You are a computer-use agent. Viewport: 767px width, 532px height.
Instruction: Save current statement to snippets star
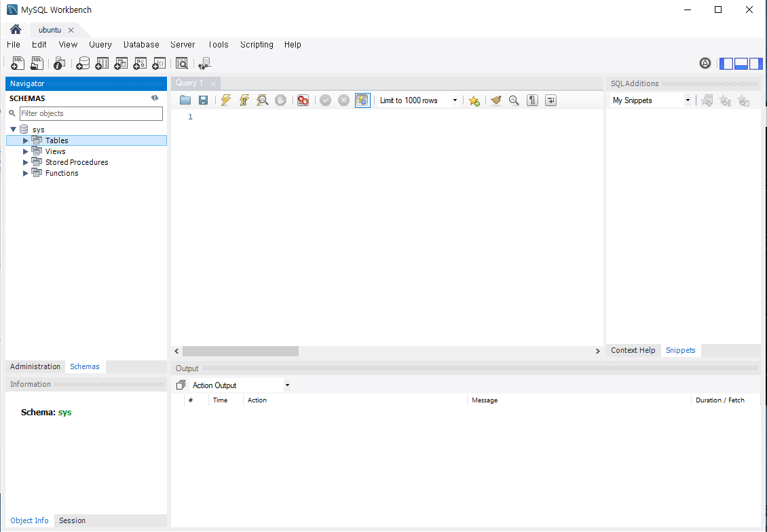[474, 100]
